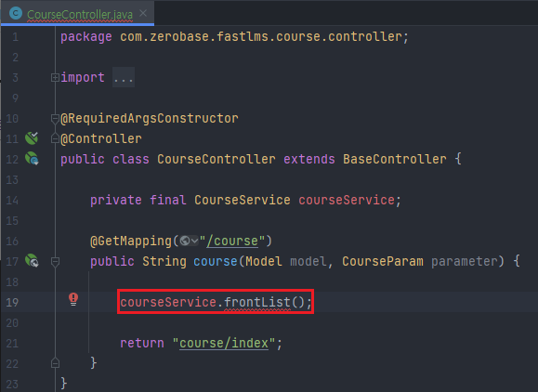Click class gutter icon on line 12
Viewport: 538px width, 392px height.
(x=32, y=159)
